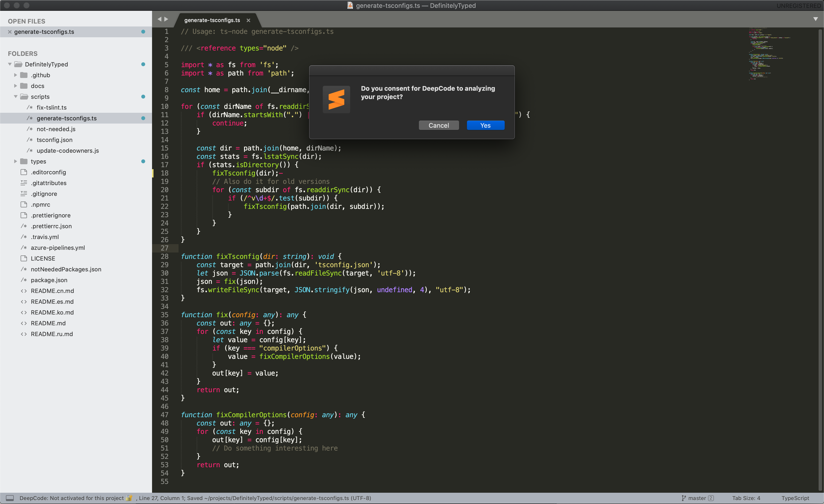Click the README.ru.md markup icon
The width and height of the screenshot is (824, 504).
[x=24, y=334]
